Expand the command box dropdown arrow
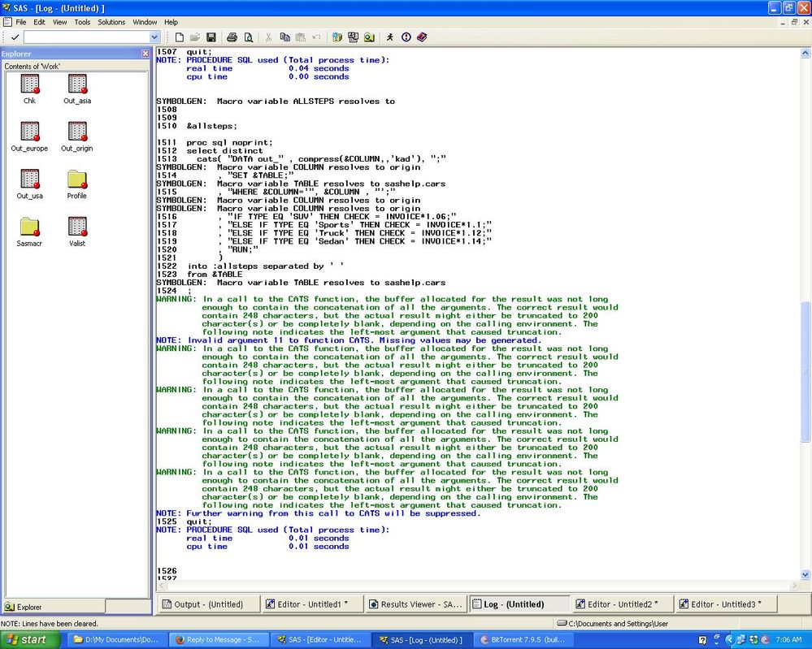Screen dimensions: 812x649 [x=154, y=37]
